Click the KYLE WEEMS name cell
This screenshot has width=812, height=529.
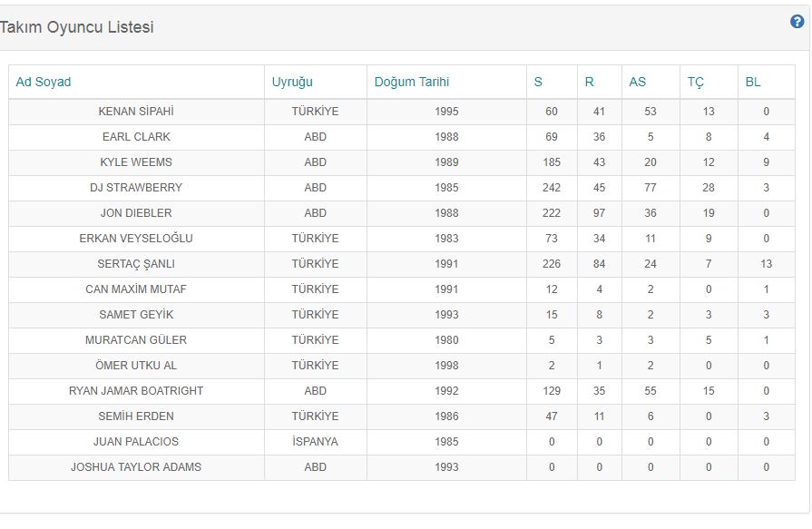pyautogui.click(x=136, y=162)
